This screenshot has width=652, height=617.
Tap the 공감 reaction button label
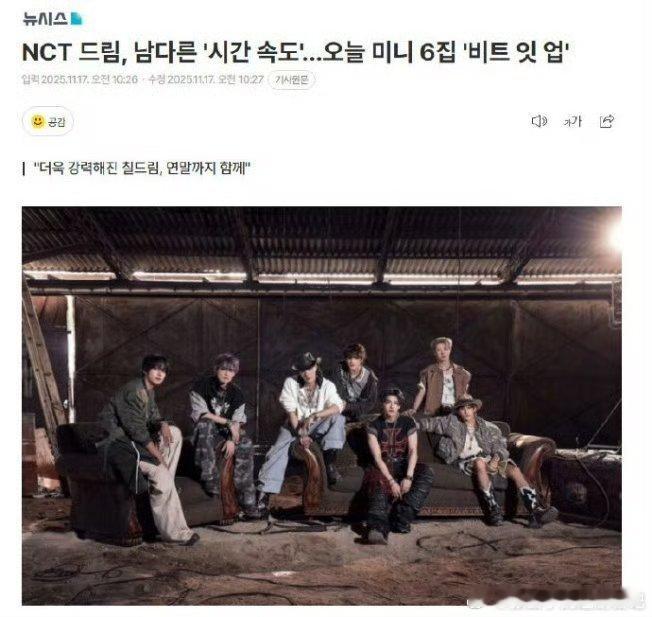(x=57, y=122)
